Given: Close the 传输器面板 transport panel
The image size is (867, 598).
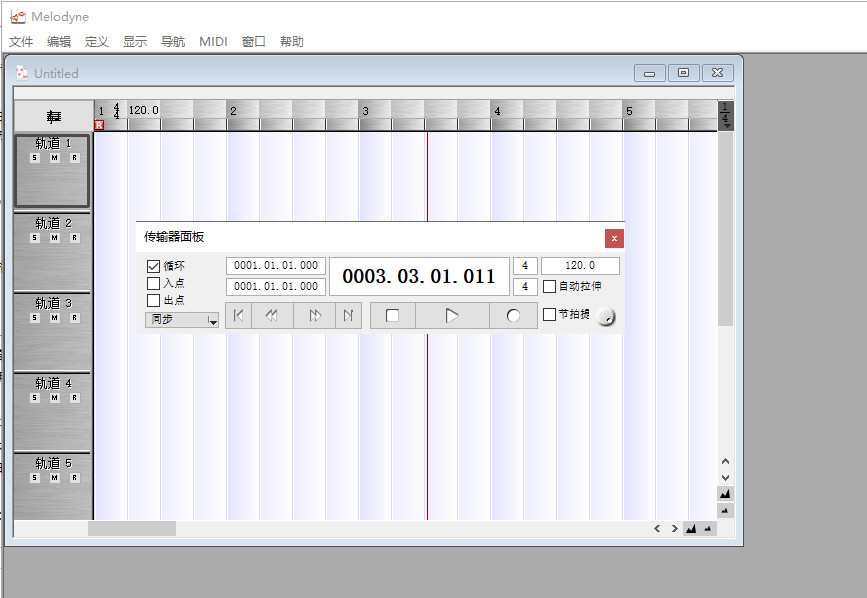Looking at the screenshot, I should click(614, 239).
